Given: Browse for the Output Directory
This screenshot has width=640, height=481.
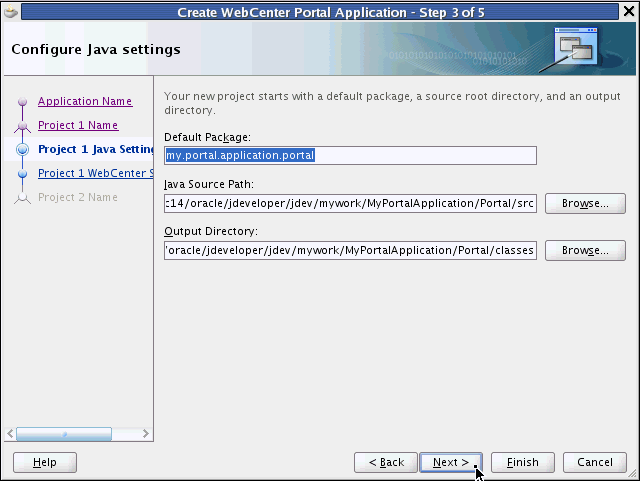Looking at the screenshot, I should [x=585, y=250].
